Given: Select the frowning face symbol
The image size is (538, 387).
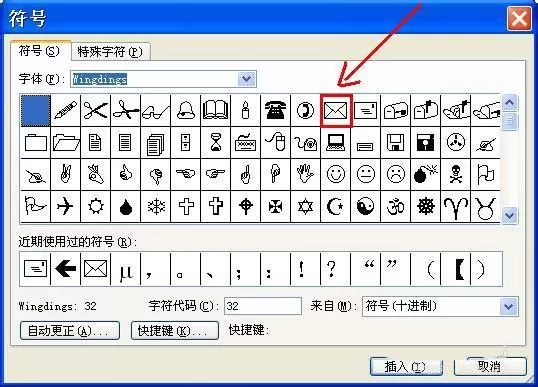Looking at the screenshot, I should coord(396,174).
